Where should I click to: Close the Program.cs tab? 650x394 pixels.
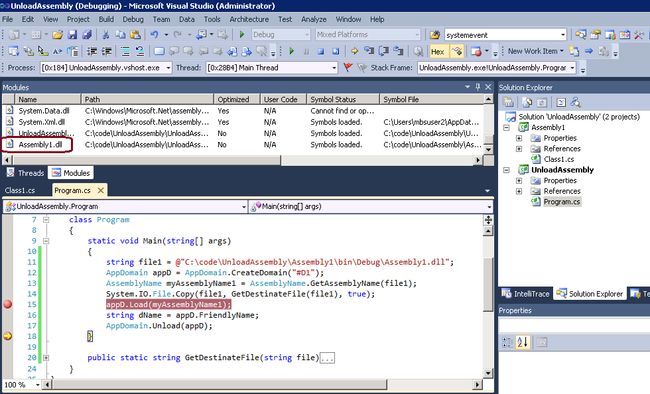point(100,190)
